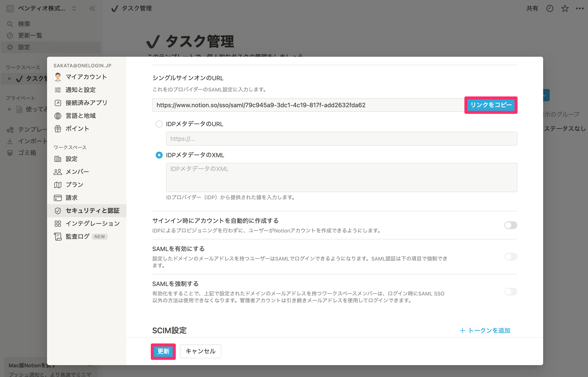588x377 pixels.
Task: Open the 接続済みアプリ settings section
Action: click(87, 103)
